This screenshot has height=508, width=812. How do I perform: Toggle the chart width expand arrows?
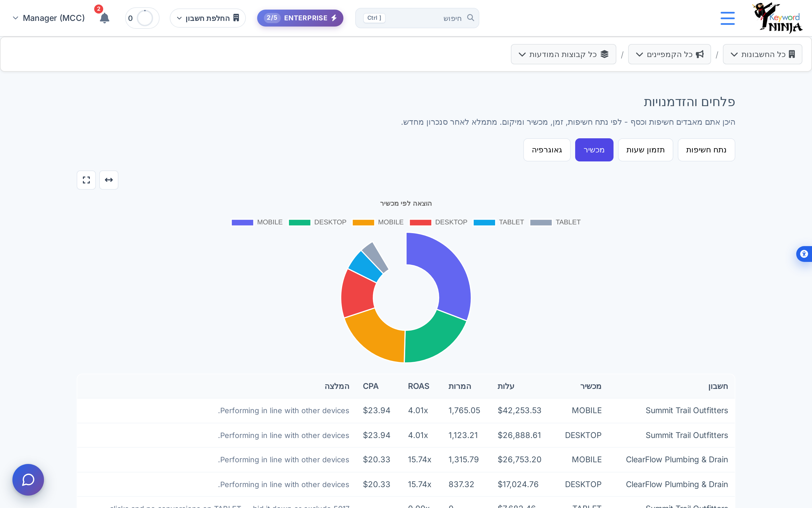(109, 180)
